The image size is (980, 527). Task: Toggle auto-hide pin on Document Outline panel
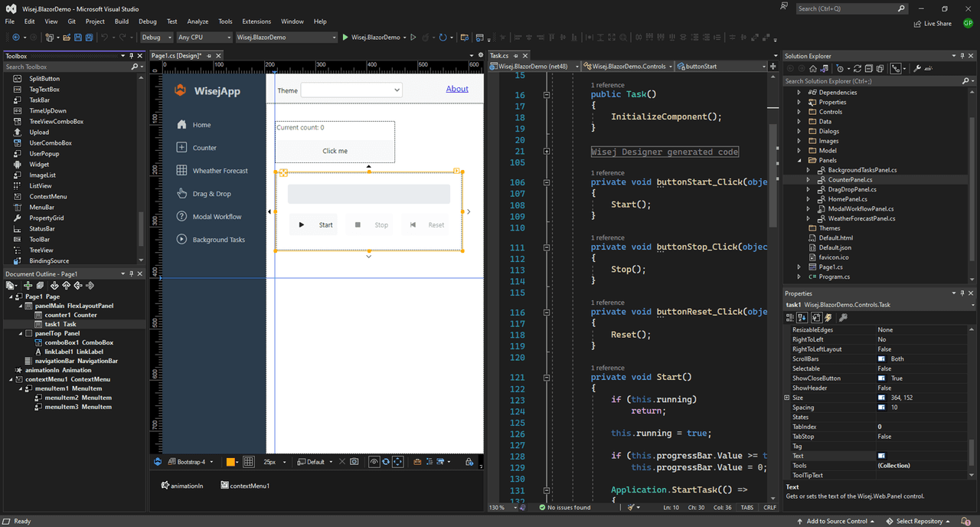click(132, 273)
